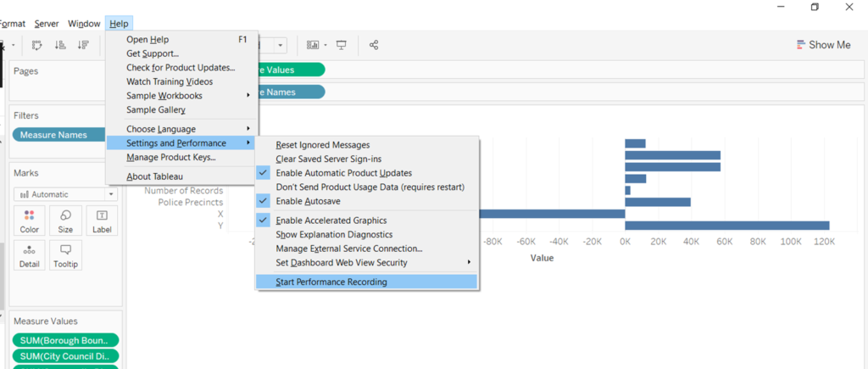Screen dimensions: 868x369
Task: Click the Sort Ascending toolbar icon
Action: click(60, 45)
